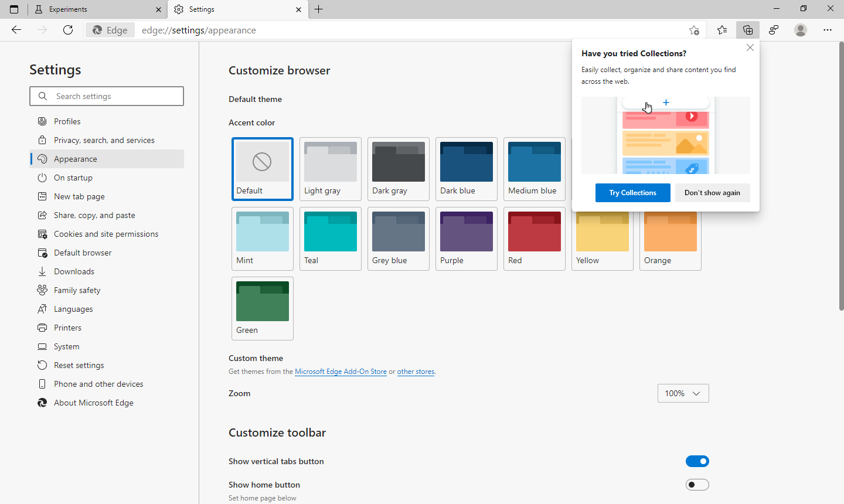Click the On startup power icon
This screenshot has width=844, height=504.
(42, 178)
